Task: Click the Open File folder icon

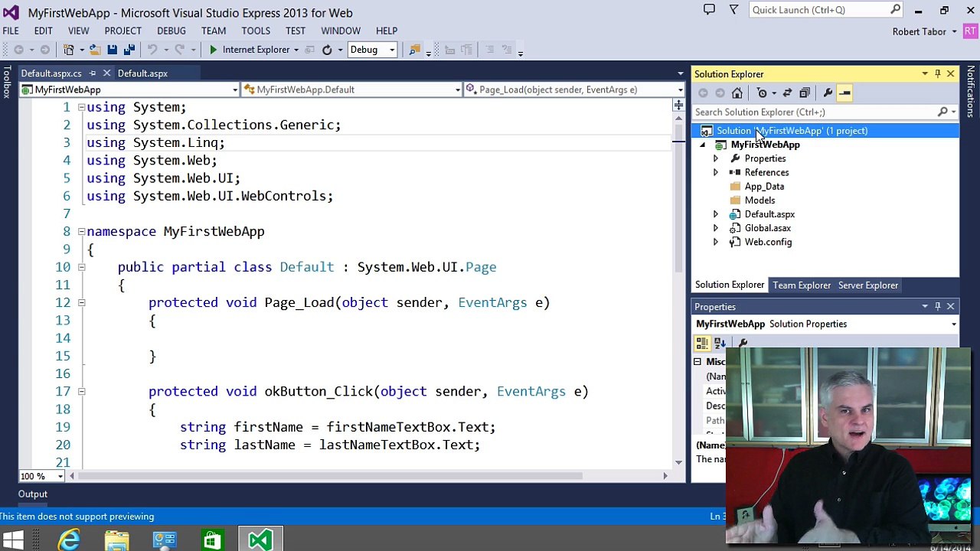Action: (x=94, y=50)
